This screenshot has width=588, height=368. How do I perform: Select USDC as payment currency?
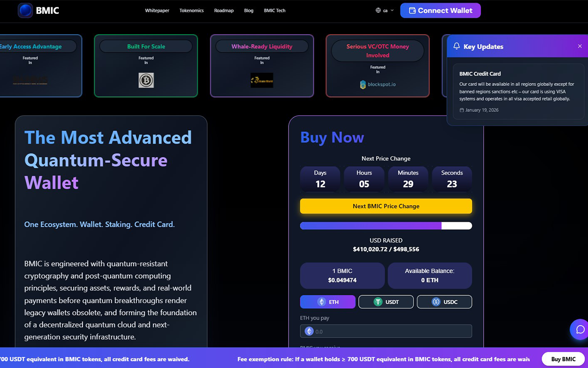444,302
